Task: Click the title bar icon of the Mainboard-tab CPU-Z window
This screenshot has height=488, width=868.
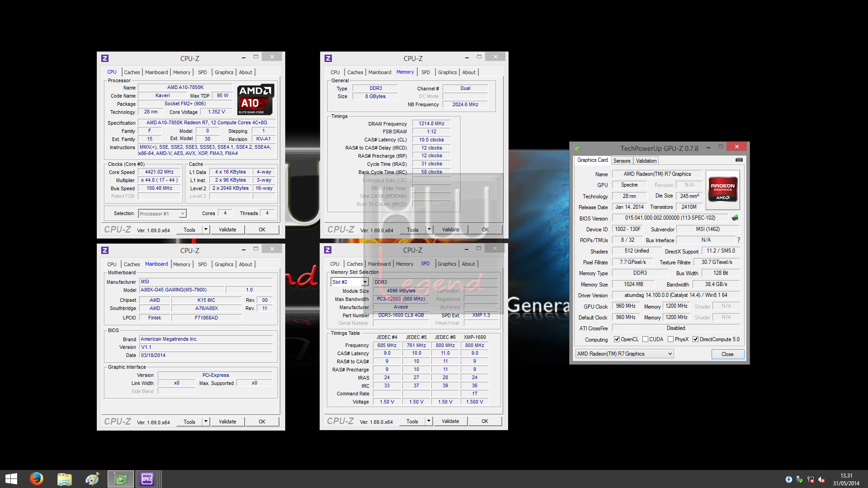Action: tap(105, 250)
